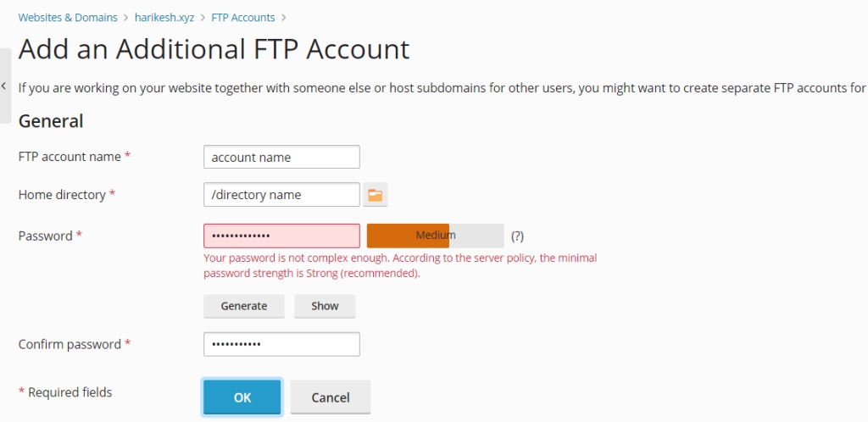Click the General section heading
The width and height of the screenshot is (868, 422).
51,121
